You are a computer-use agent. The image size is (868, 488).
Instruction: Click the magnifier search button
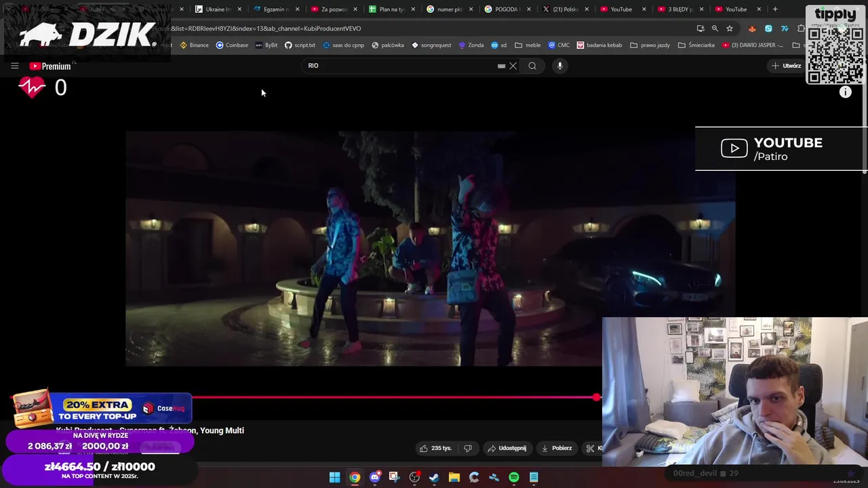[532, 66]
